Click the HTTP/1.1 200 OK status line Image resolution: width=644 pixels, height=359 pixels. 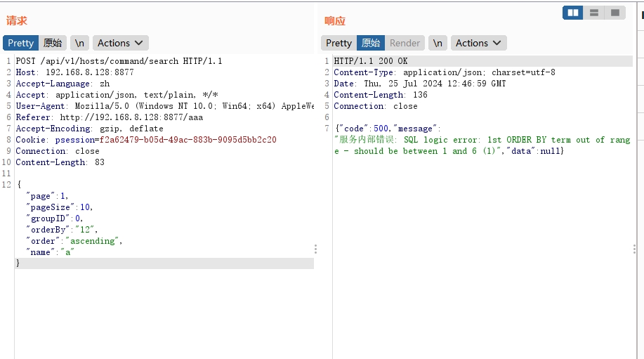(371, 61)
